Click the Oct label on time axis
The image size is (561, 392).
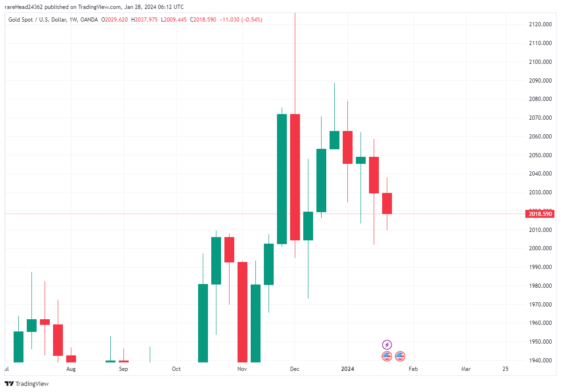[176, 369]
